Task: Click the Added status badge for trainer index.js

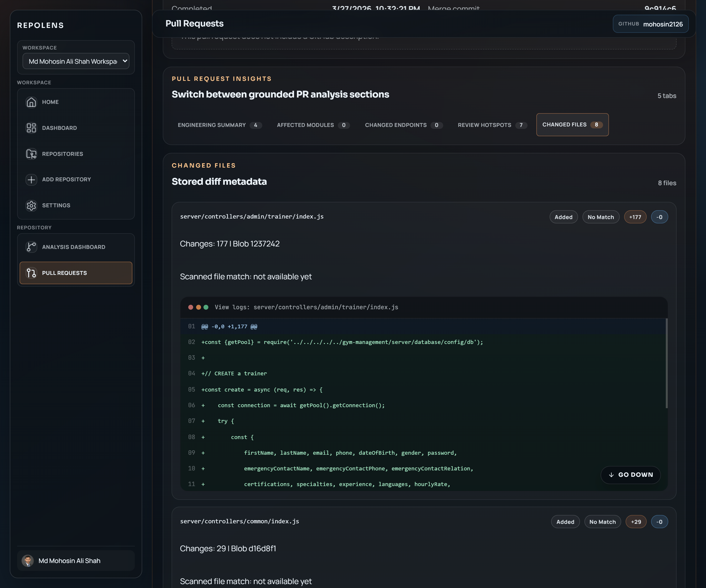Action: click(564, 217)
